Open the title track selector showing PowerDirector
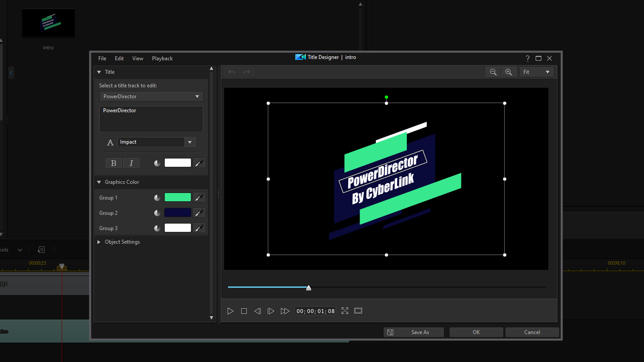Viewport: 644px width, 362px height. [151, 97]
